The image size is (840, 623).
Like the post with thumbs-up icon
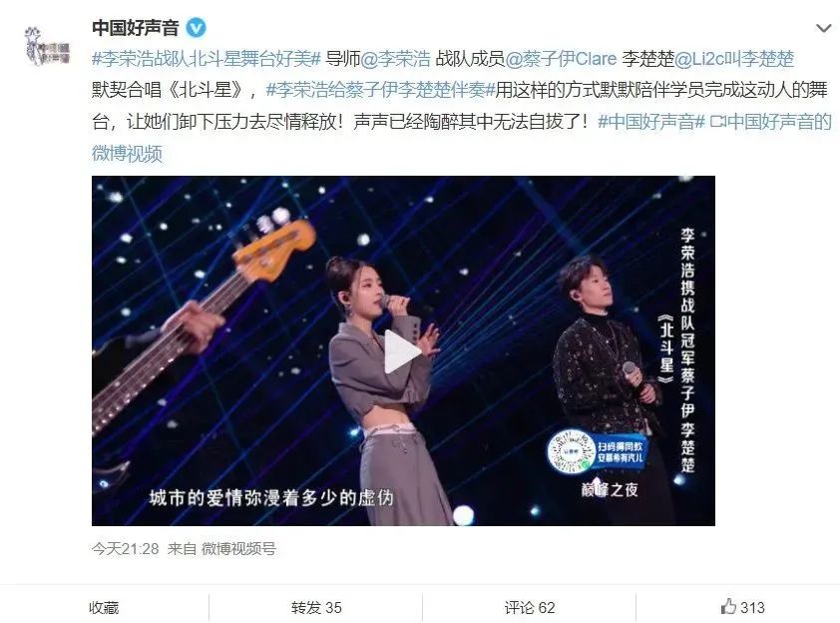(x=742, y=607)
